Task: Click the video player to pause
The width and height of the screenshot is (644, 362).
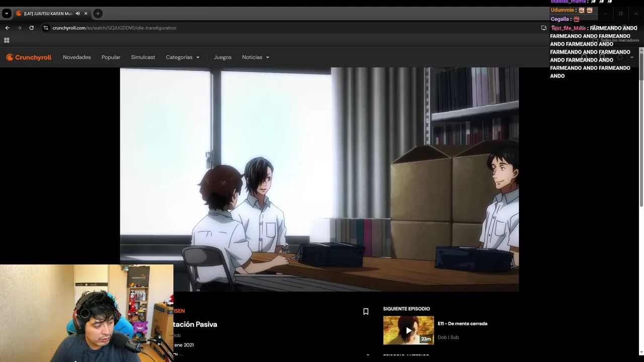Action: click(319, 179)
